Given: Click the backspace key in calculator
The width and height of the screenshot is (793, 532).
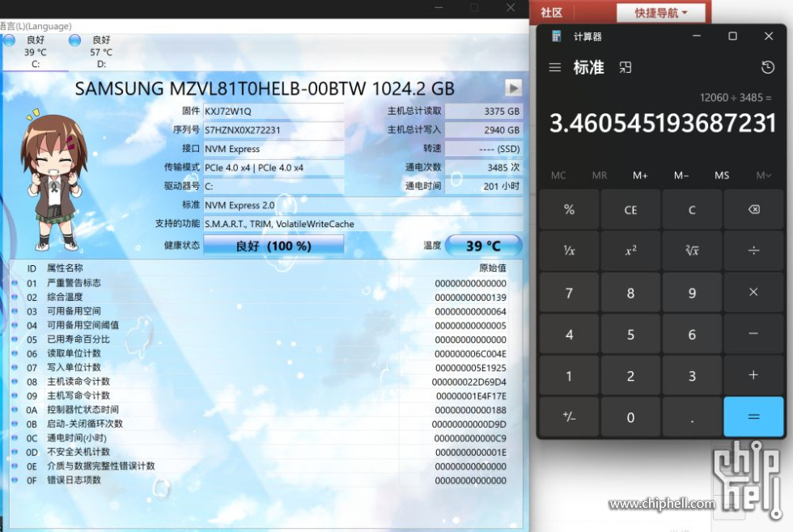Looking at the screenshot, I should (x=753, y=209).
